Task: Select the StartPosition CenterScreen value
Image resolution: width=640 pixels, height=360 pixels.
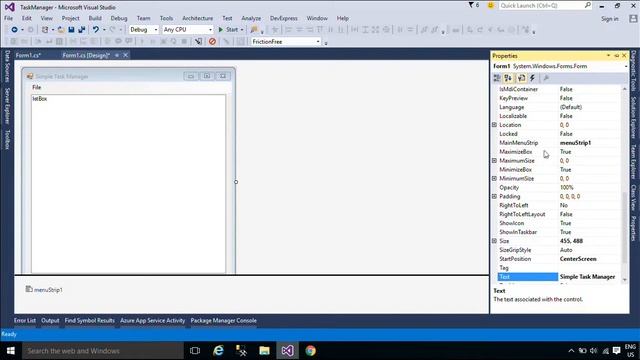Action: coord(578,259)
